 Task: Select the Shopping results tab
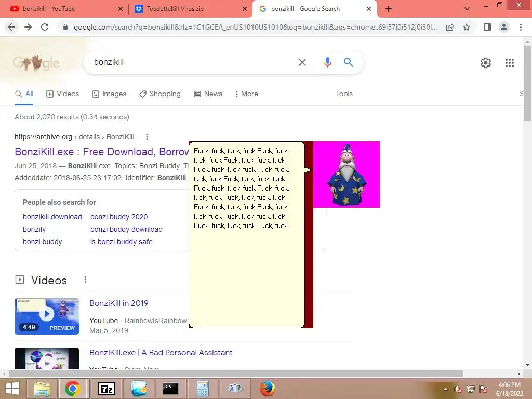[x=160, y=94]
